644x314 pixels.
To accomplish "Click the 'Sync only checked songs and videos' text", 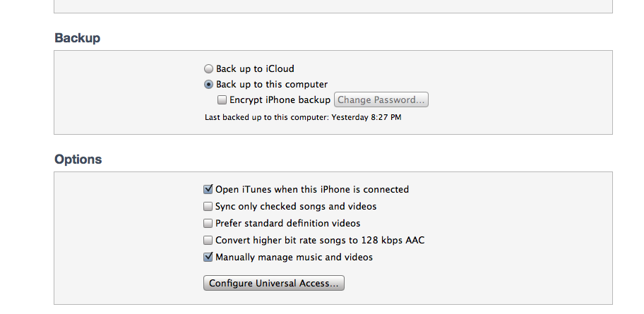I will (296, 207).
